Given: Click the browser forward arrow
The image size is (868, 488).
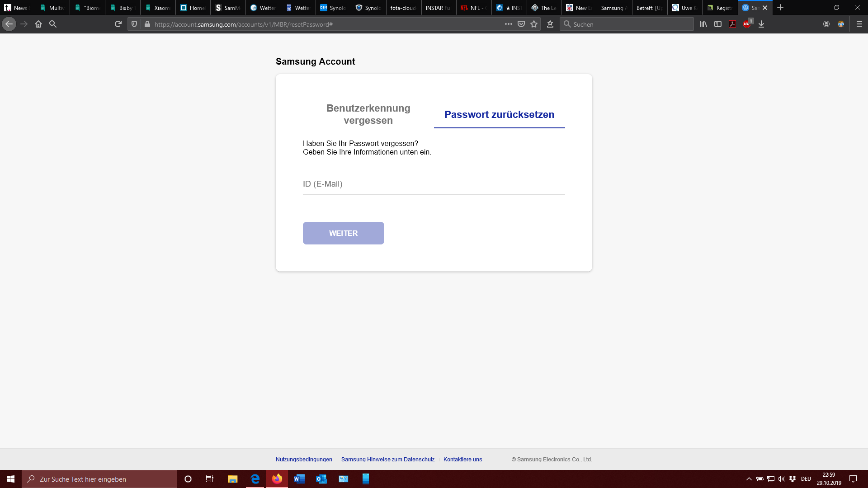Looking at the screenshot, I should [x=24, y=24].
